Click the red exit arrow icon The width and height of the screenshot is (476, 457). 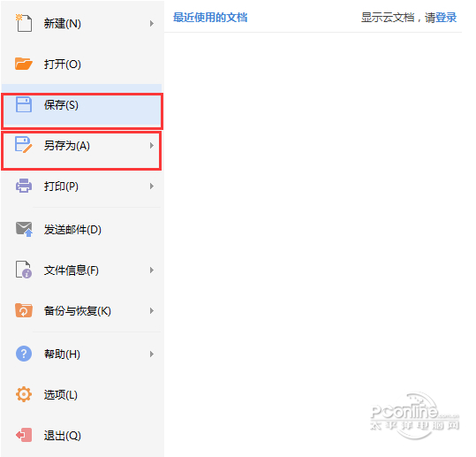24,435
